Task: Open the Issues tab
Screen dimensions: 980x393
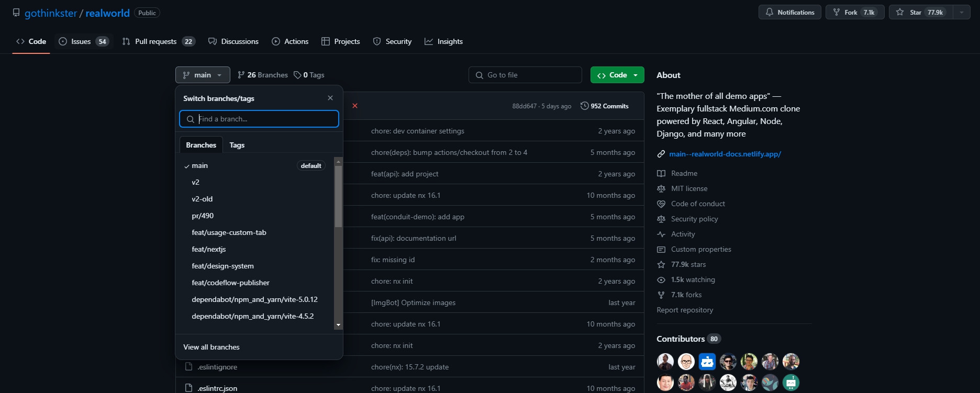Action: (x=84, y=41)
